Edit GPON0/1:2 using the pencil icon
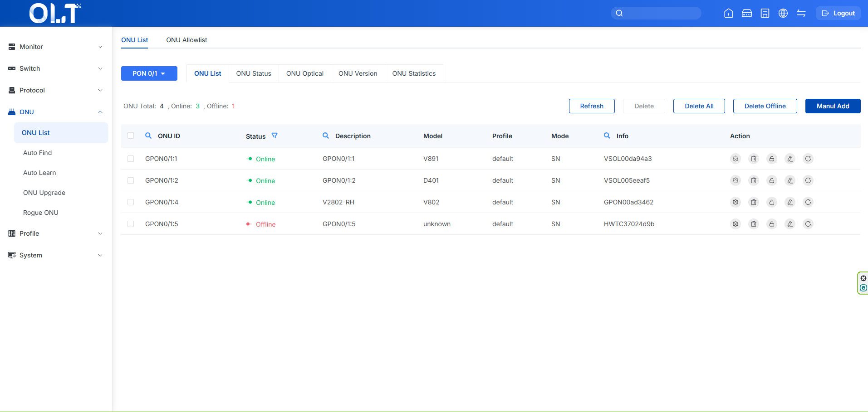 tap(790, 180)
